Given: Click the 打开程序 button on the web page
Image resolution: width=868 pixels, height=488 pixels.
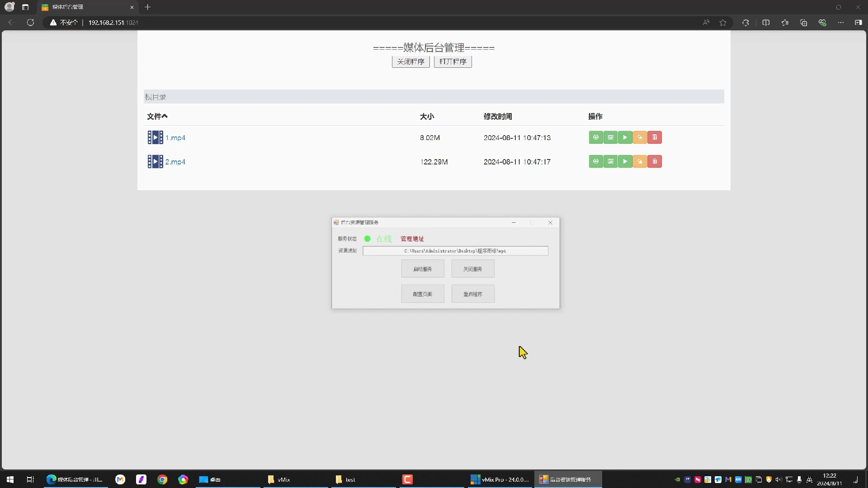Looking at the screenshot, I should [x=453, y=61].
